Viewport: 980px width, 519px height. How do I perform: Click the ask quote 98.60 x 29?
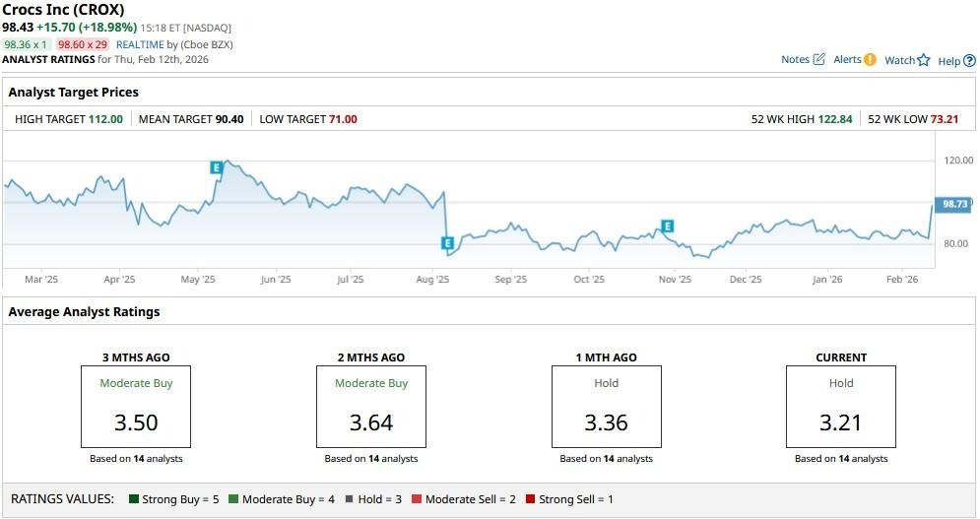pyautogui.click(x=83, y=44)
